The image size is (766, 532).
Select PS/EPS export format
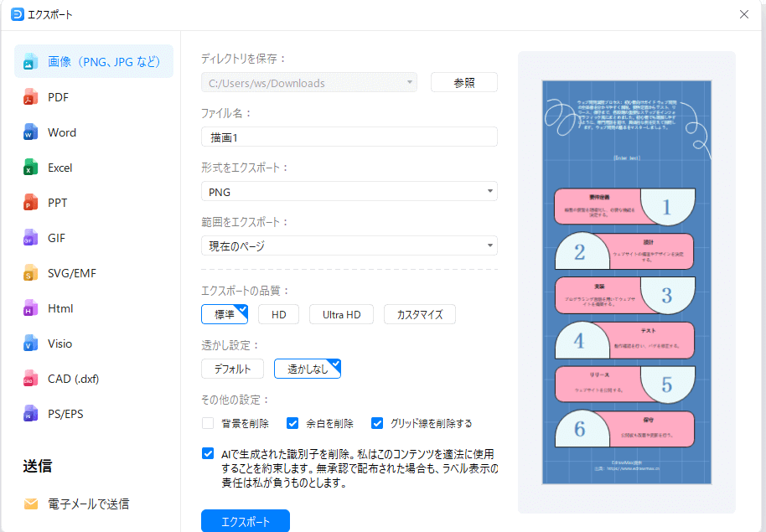[x=67, y=413]
